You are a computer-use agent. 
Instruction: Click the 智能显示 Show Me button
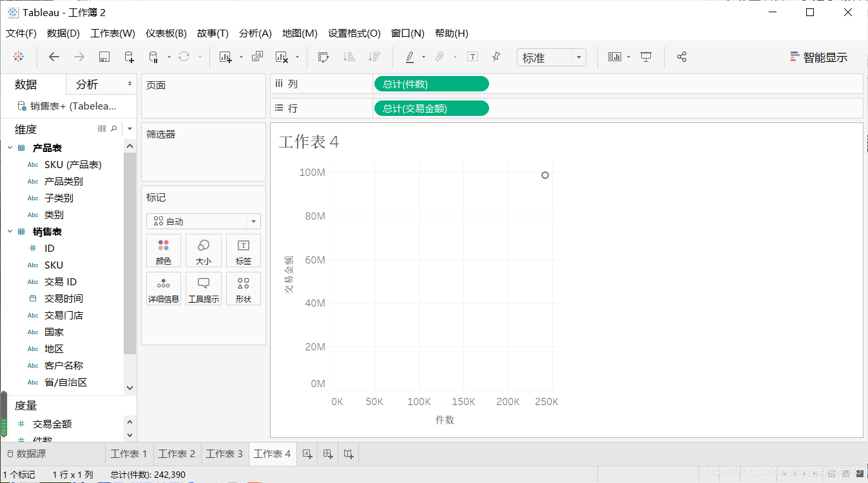tap(819, 57)
